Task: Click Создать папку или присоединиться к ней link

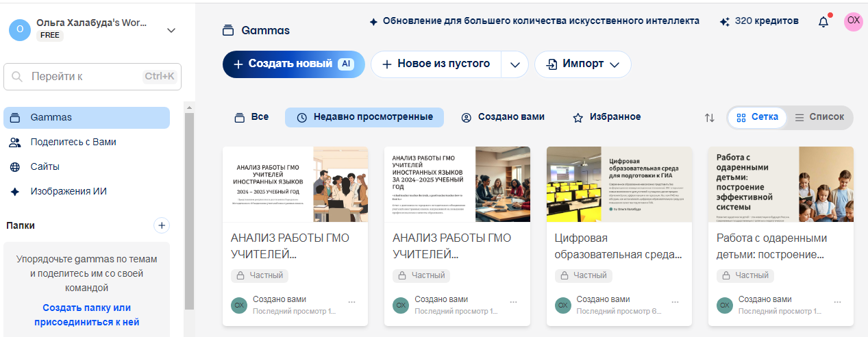Action: pyautogui.click(x=86, y=315)
